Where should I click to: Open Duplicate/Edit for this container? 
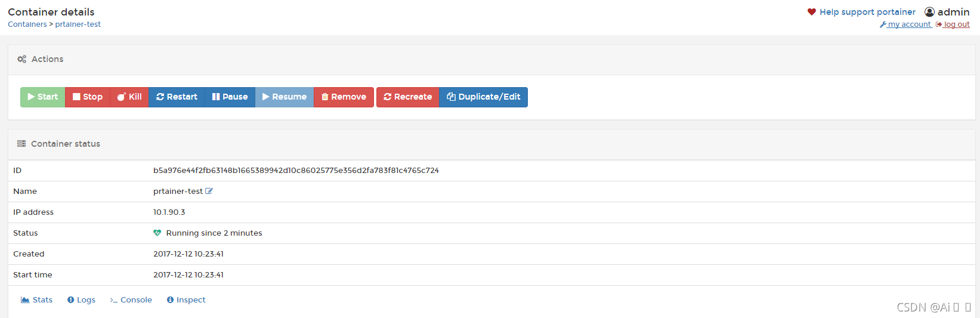pos(484,97)
